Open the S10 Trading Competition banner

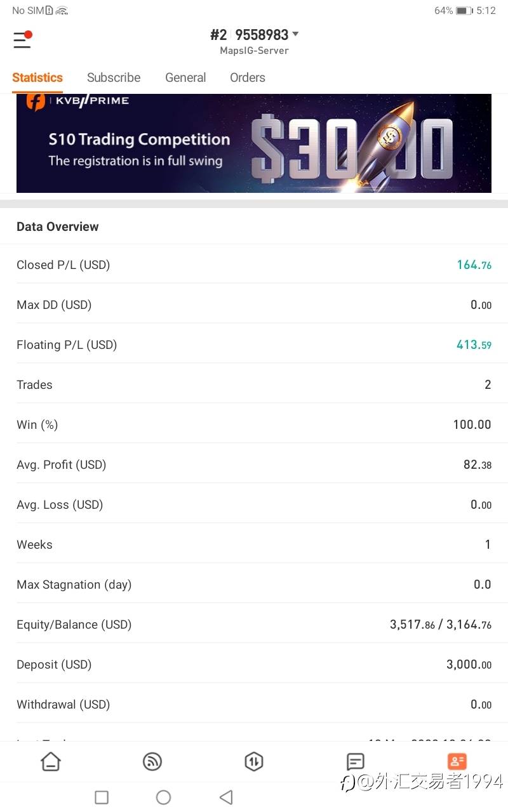[x=254, y=143]
